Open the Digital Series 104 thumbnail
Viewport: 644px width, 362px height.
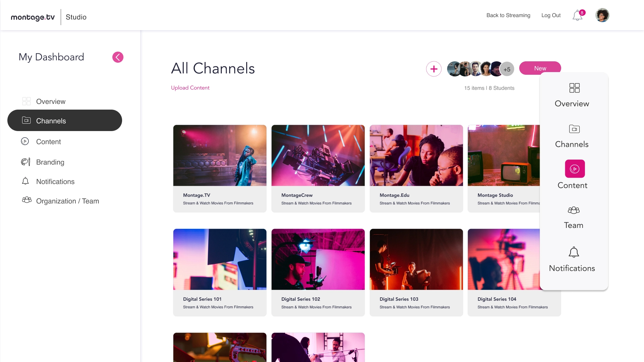pyautogui.click(x=504, y=259)
